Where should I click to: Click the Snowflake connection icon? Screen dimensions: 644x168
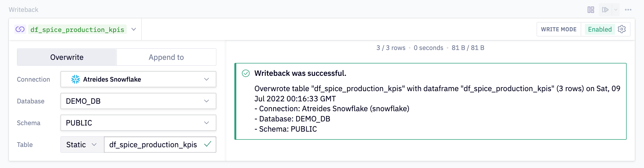(75, 79)
